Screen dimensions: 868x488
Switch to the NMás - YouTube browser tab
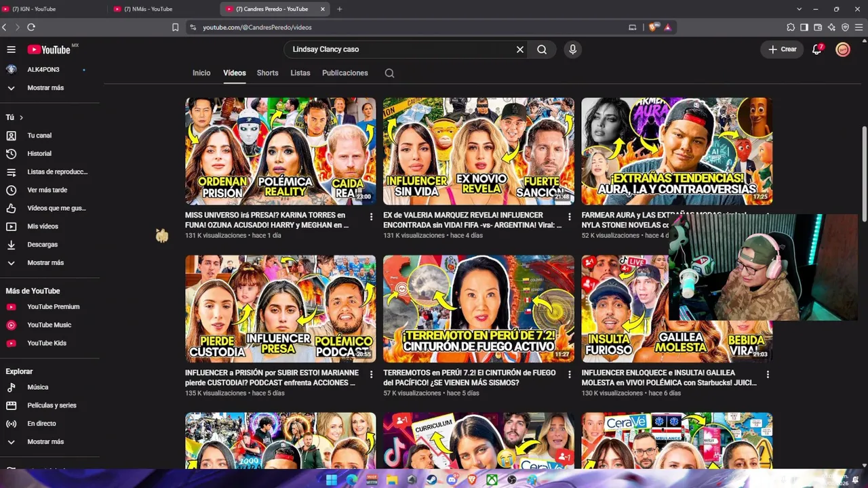(164, 9)
